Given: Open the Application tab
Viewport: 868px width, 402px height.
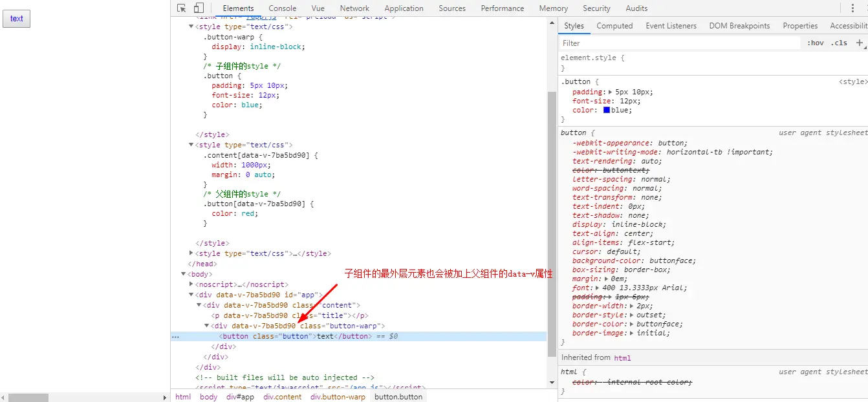Looking at the screenshot, I should pyautogui.click(x=404, y=8).
